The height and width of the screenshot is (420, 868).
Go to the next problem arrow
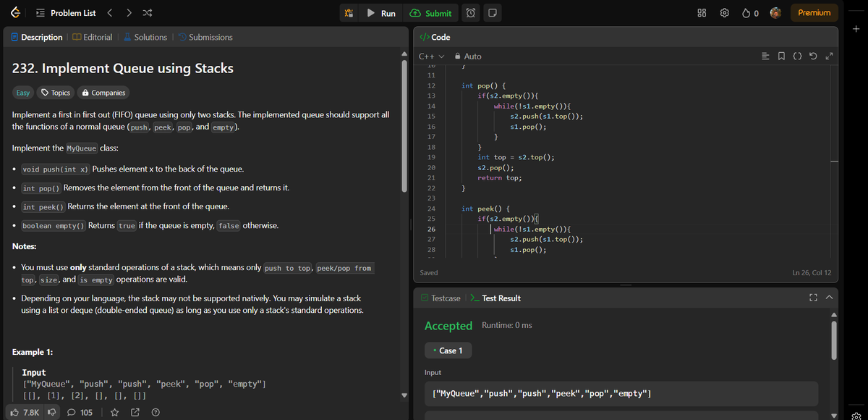click(129, 13)
